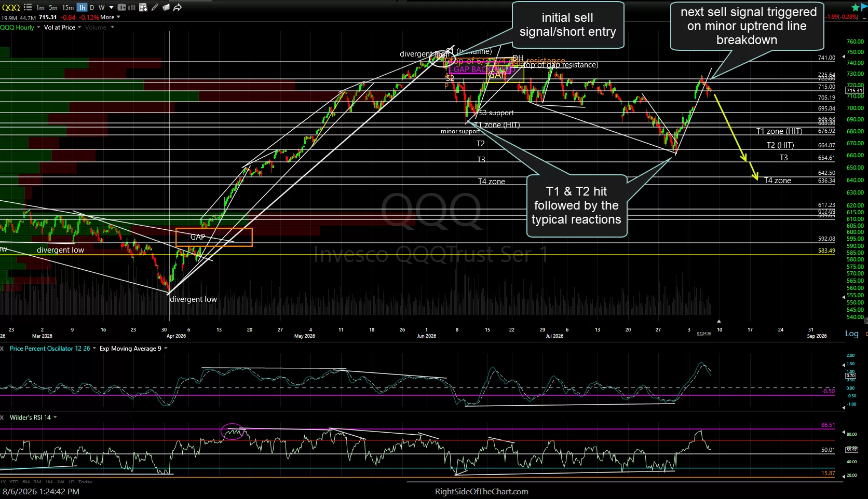
Task: Click the 15.87 RSI level label
Action: (828, 473)
